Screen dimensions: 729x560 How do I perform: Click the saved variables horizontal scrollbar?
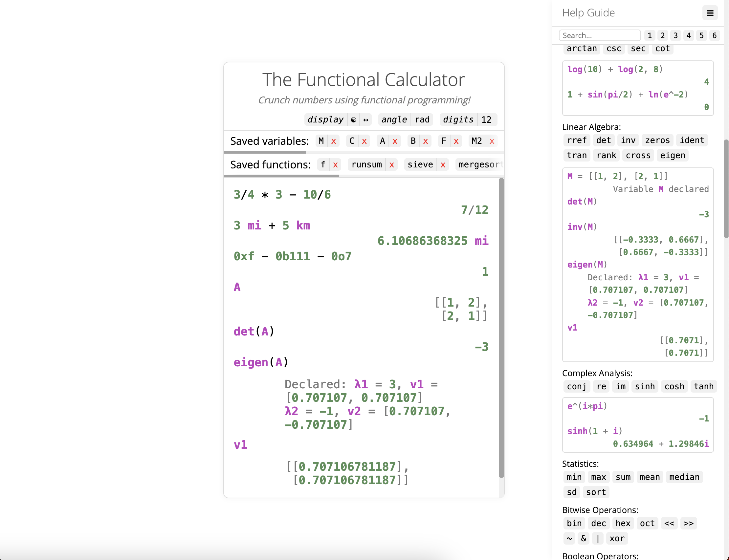click(265, 152)
